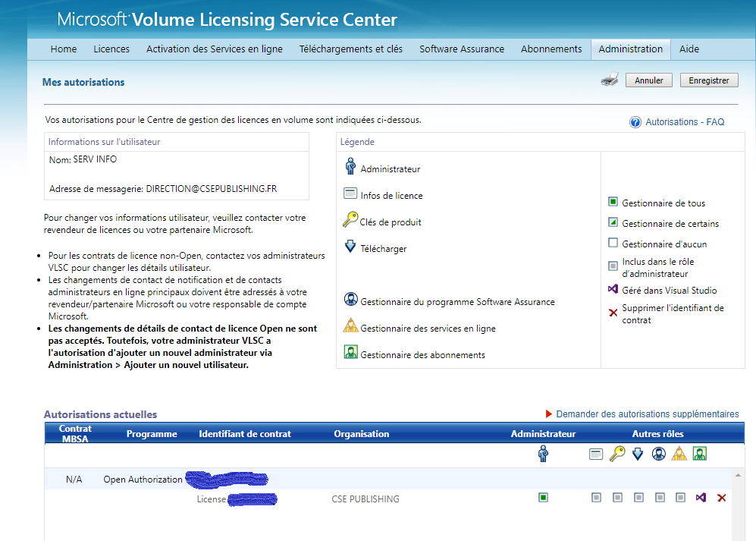This screenshot has width=756, height=541.
Task: Click the Software Assurance manager legend icon
Action: pos(351,299)
